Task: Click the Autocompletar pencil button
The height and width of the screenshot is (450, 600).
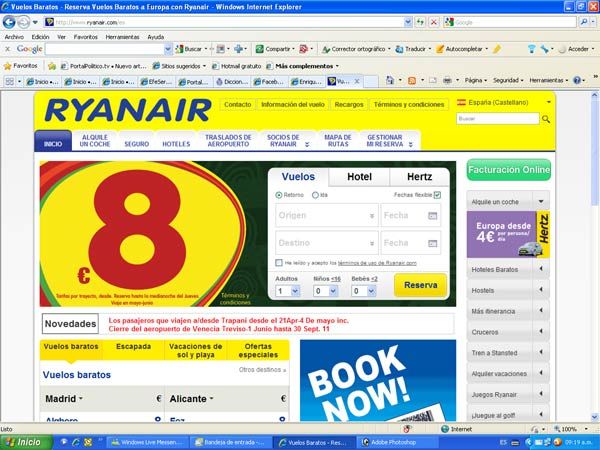Action: (459, 49)
